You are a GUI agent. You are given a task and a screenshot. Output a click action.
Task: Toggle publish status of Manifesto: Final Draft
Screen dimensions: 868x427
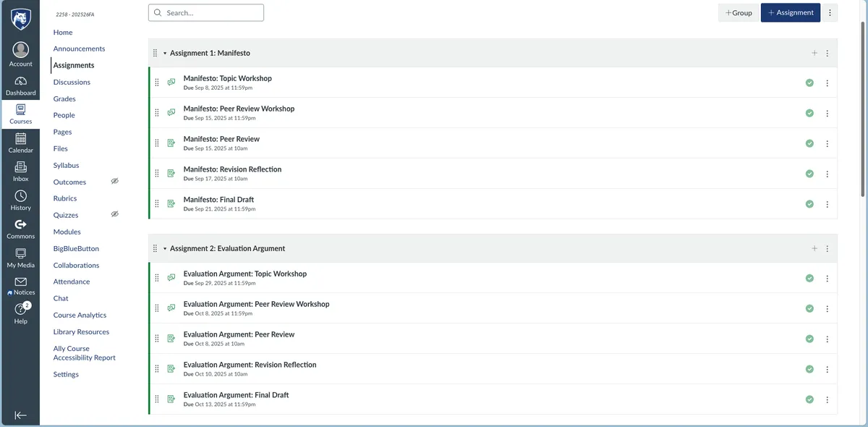click(809, 204)
